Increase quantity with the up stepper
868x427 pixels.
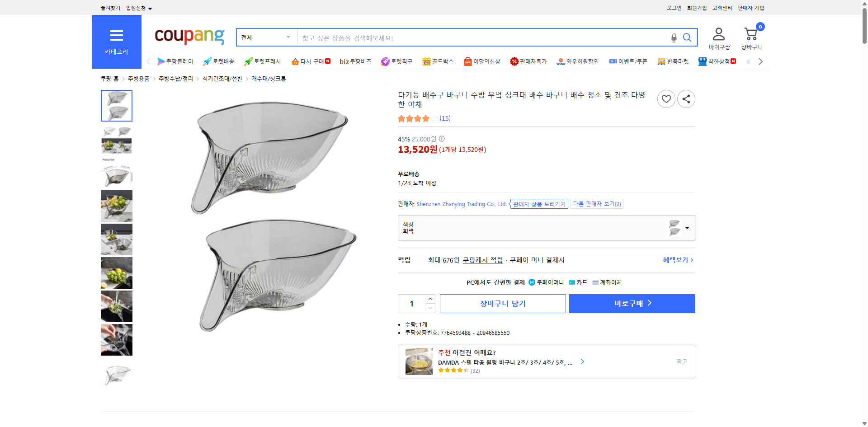(x=429, y=299)
